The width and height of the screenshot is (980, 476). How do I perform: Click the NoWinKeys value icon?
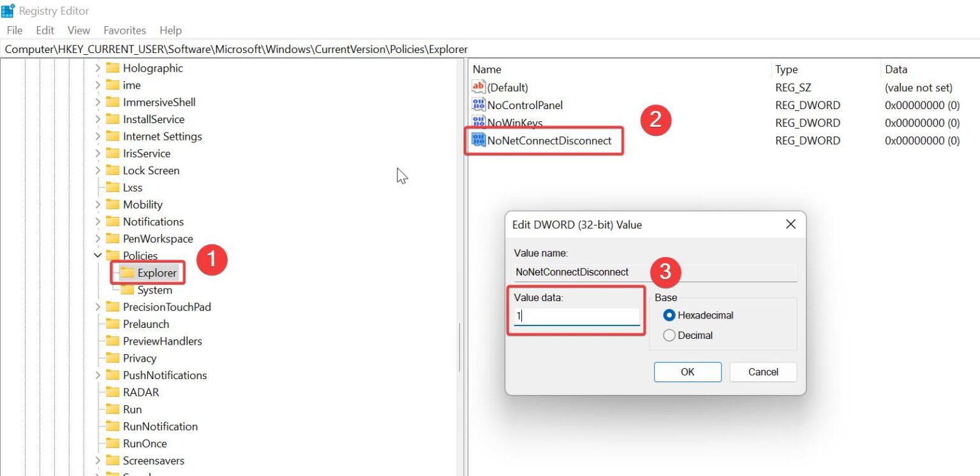click(x=478, y=123)
